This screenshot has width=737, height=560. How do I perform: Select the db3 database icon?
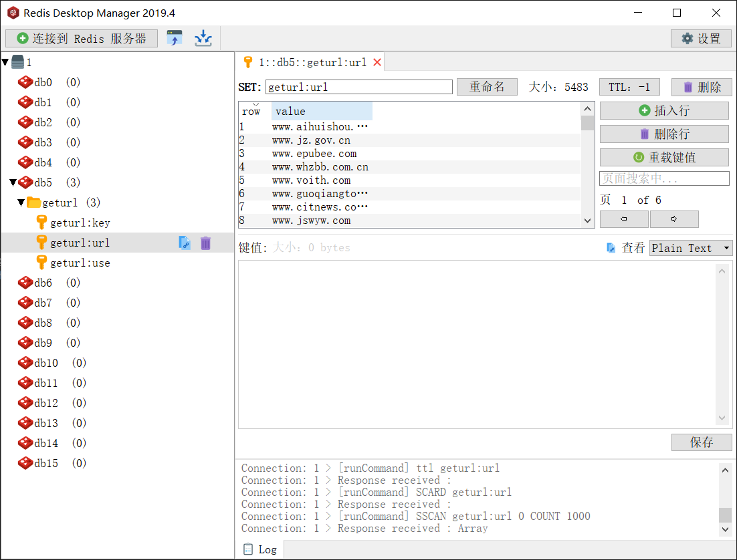[25, 142]
